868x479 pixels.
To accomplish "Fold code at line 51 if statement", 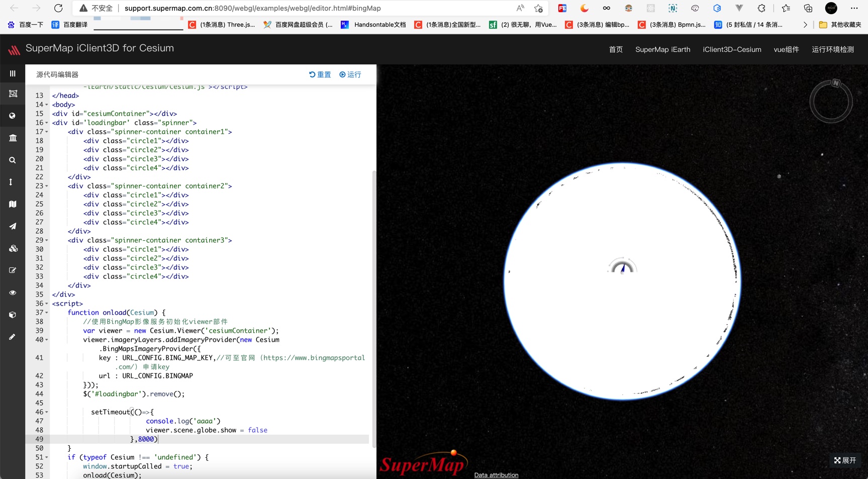I will pos(47,457).
